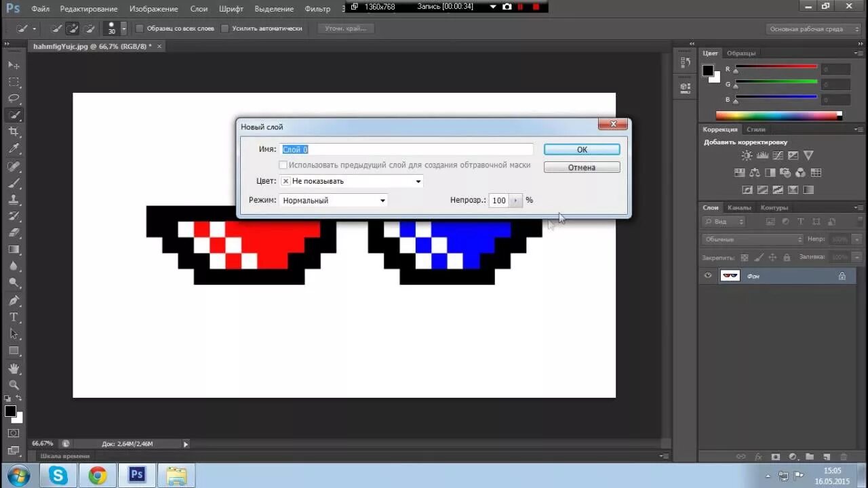Select the Dodge tool
Image resolution: width=868 pixels, height=488 pixels.
click(14, 283)
